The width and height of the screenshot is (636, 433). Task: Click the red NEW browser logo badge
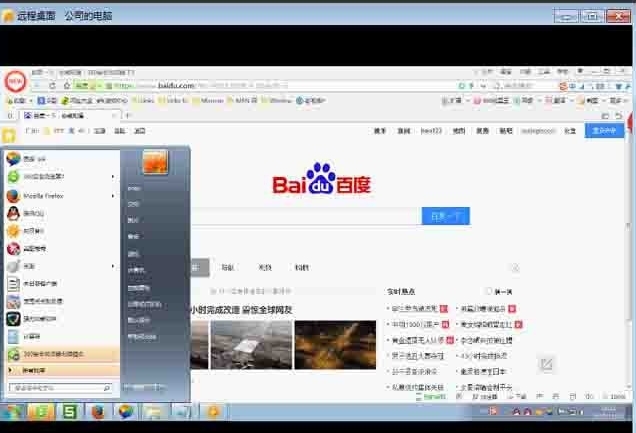click(15, 81)
